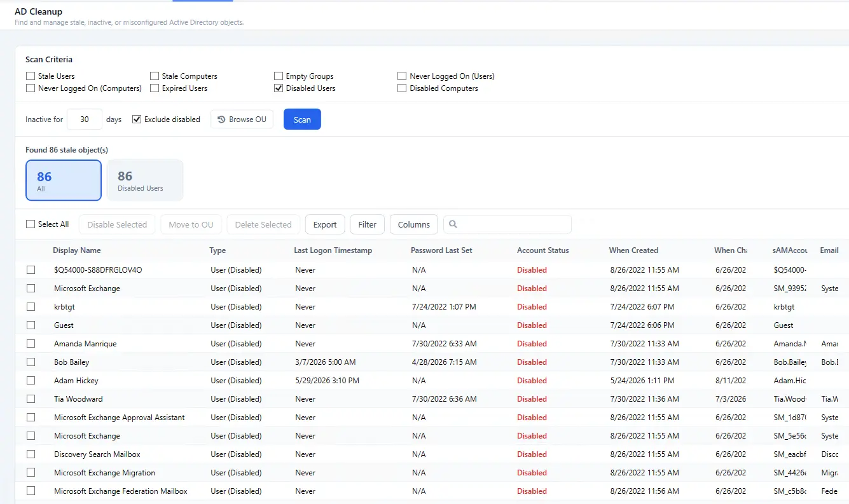Open the Browse OU picker
Viewport: 849px width, 504px height.
click(x=242, y=119)
